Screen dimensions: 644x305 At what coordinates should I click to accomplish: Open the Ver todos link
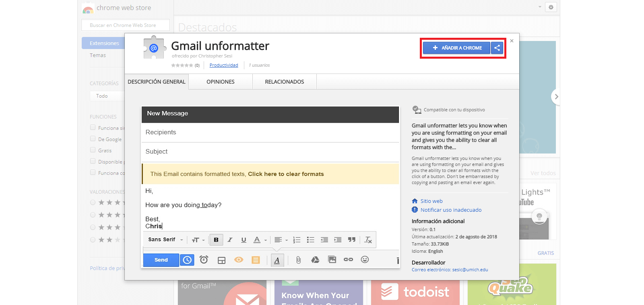coord(543,173)
